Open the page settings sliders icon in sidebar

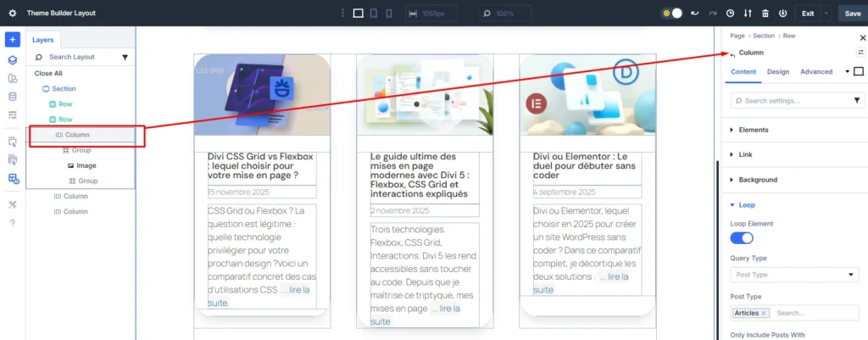tap(13, 114)
